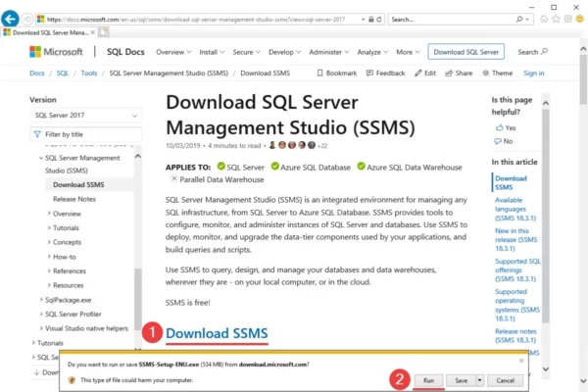Click the Bookmark icon on page toolbar

[x=319, y=73]
